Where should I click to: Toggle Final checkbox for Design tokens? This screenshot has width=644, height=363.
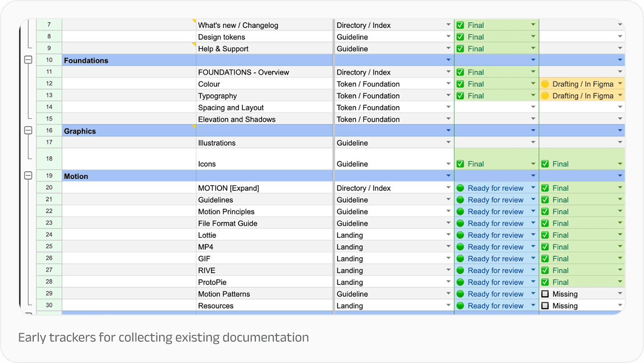(x=460, y=37)
